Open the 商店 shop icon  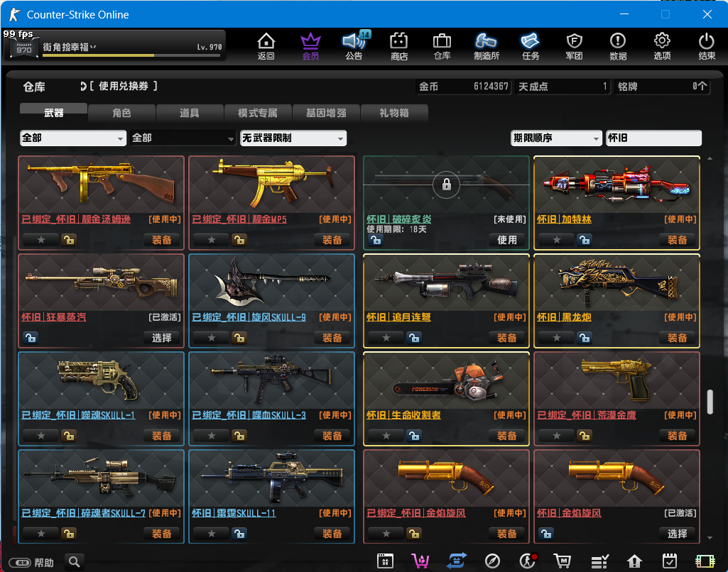pyautogui.click(x=399, y=46)
